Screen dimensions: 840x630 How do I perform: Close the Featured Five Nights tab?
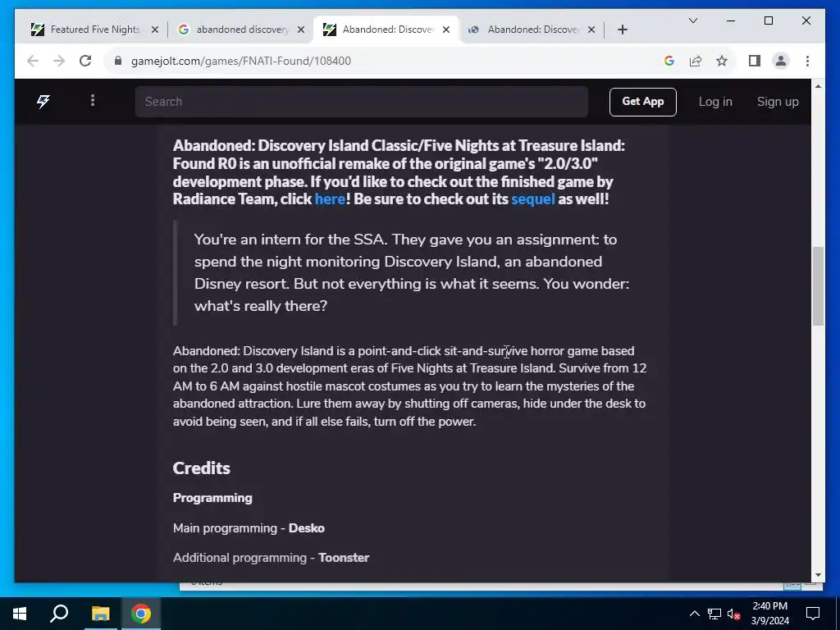(x=155, y=30)
